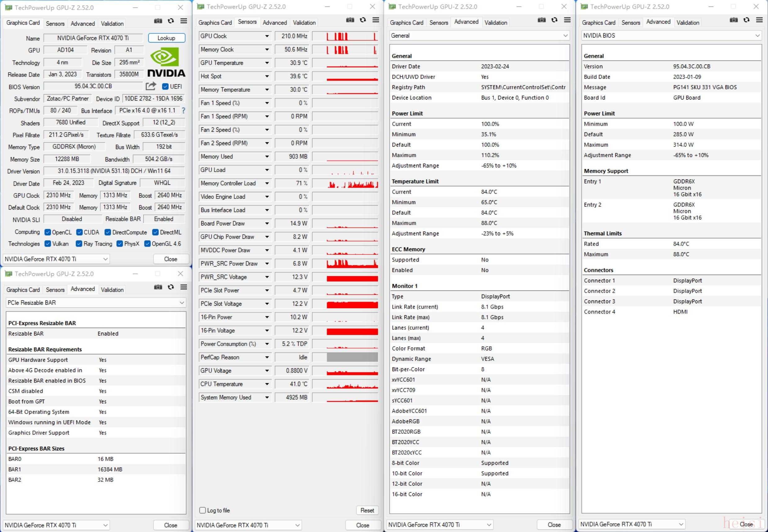Click screenshot camera icon in Sensors window

coord(350,20)
